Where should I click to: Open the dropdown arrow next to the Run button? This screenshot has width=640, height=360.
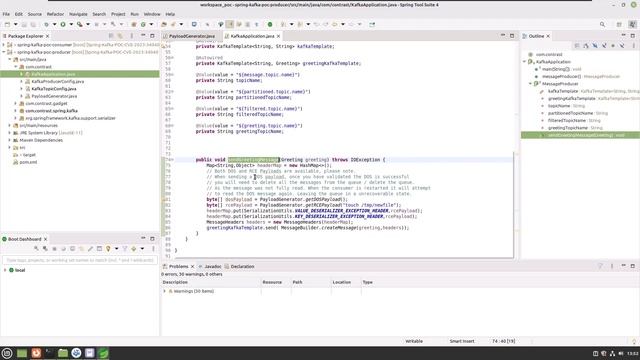point(71,24)
